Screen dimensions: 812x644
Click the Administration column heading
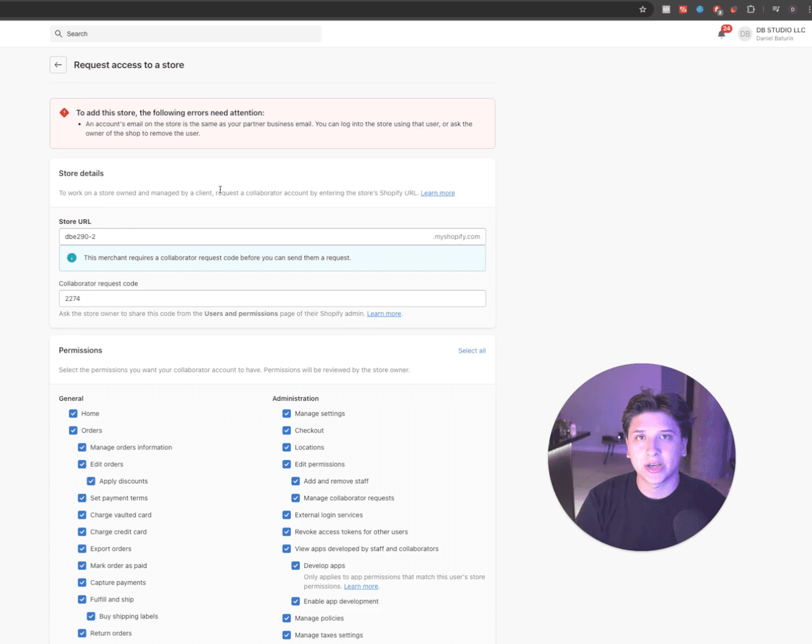click(x=295, y=399)
